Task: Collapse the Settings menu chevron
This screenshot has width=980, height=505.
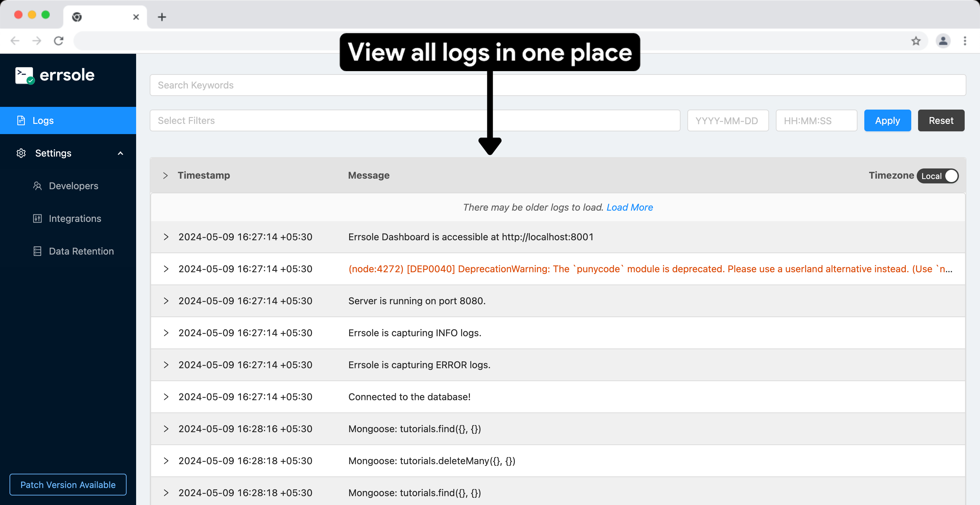Action: coord(120,153)
